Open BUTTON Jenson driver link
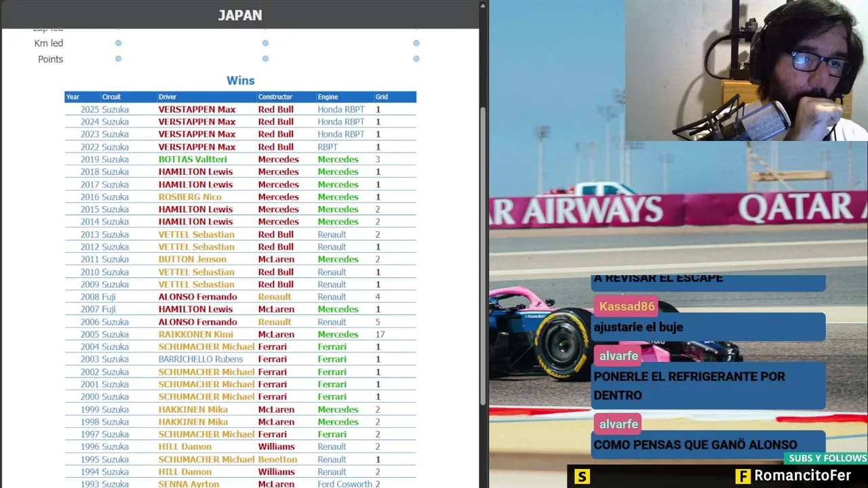 (193, 259)
